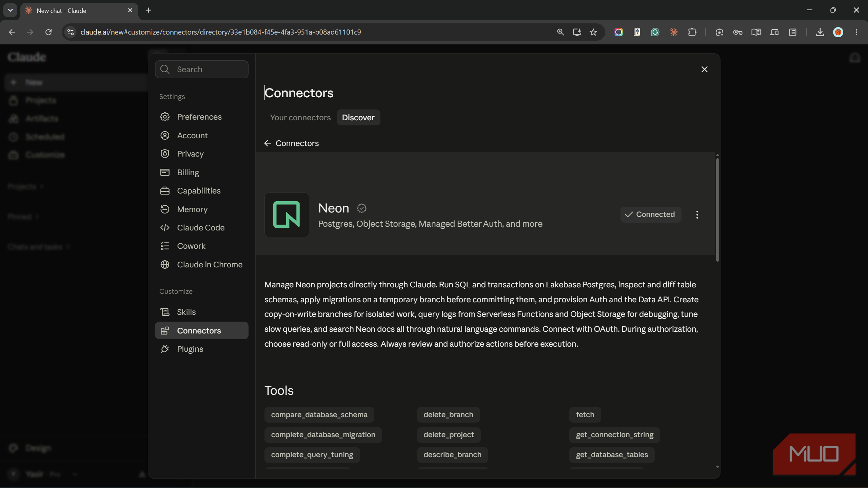Click the delete_branch tool chip
The height and width of the screenshot is (488, 868).
point(448,414)
